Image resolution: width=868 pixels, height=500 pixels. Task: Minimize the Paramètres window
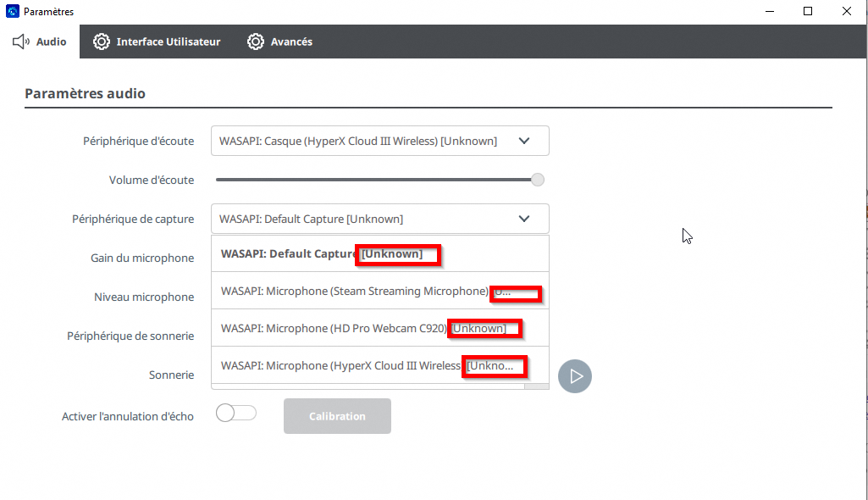(x=770, y=12)
